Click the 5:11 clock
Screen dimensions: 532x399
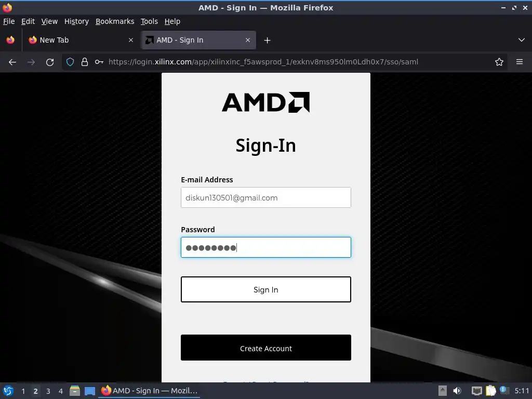pyautogui.click(x=522, y=391)
